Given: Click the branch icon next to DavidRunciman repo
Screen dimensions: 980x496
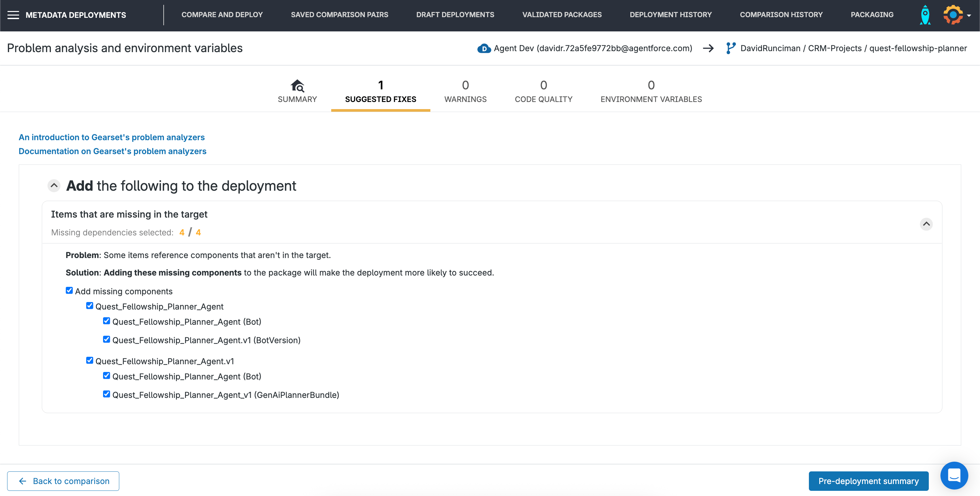Looking at the screenshot, I should (x=731, y=48).
